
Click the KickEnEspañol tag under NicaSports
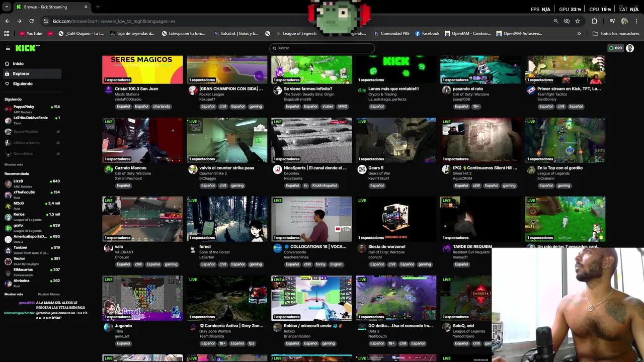coord(325,186)
